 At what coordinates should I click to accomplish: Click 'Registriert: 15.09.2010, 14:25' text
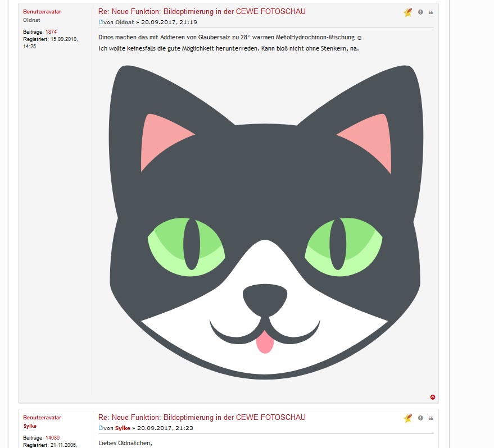tap(51, 43)
